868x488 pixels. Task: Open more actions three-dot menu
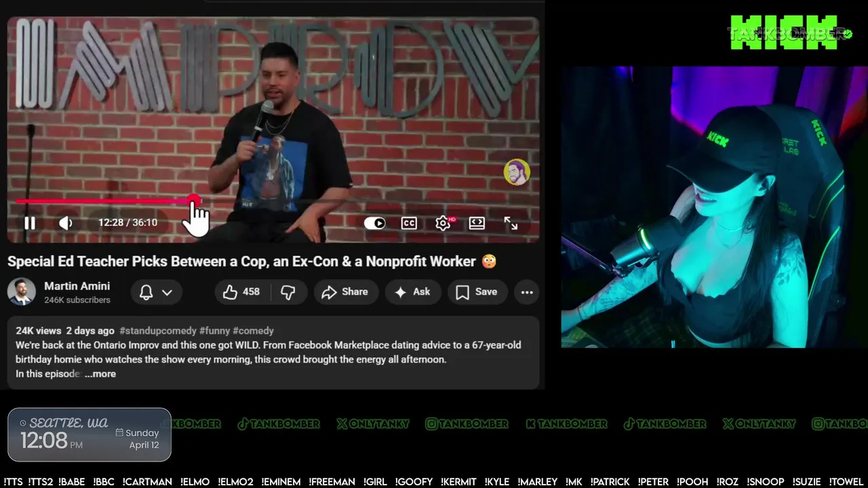tap(527, 292)
